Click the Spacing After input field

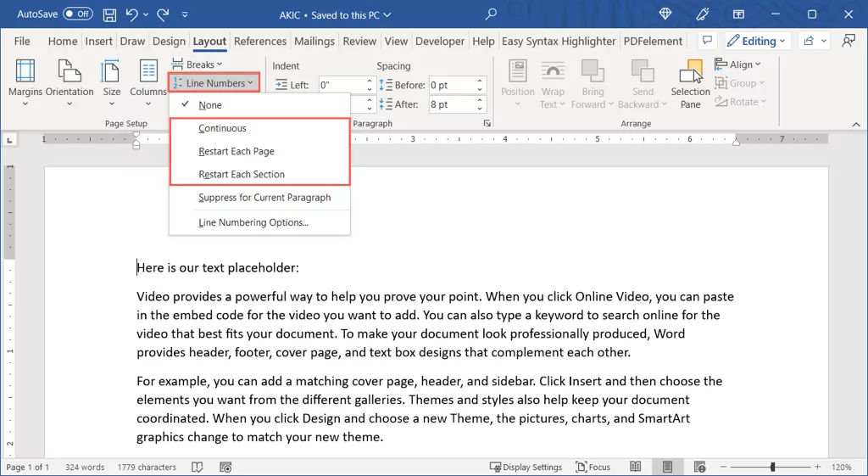tap(451, 104)
